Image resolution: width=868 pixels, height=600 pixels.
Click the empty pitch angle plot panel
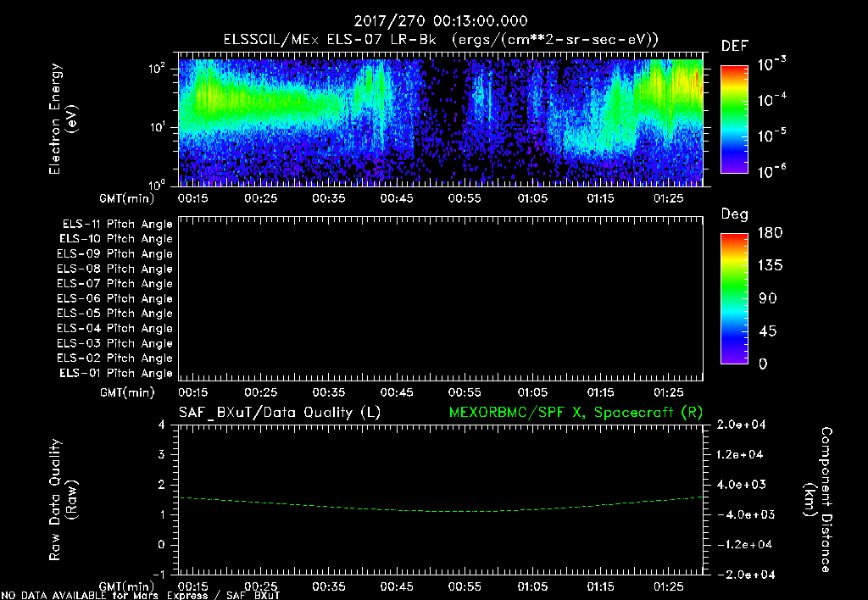coord(441,298)
